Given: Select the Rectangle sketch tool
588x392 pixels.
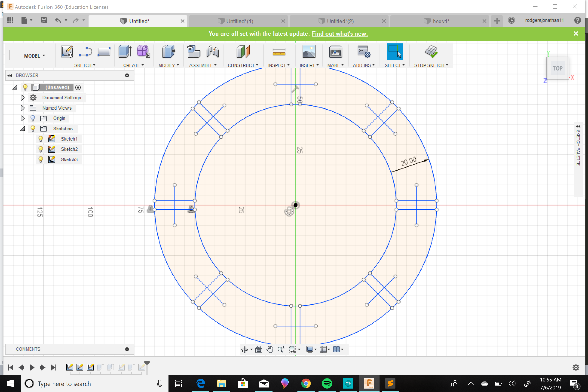Looking at the screenshot, I should tap(104, 52).
